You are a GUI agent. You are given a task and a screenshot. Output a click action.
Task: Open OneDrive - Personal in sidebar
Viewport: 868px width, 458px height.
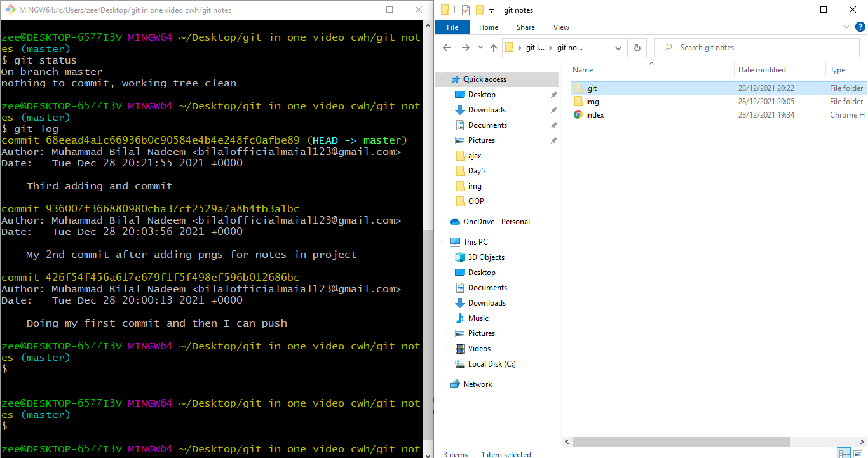(496, 222)
